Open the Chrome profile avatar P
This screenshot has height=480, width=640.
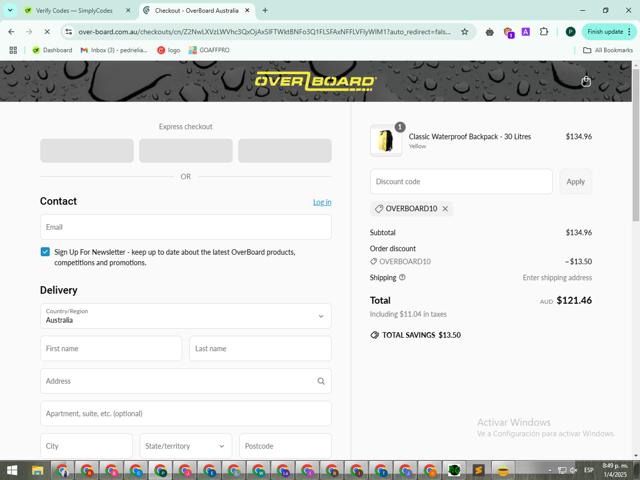[570, 31]
